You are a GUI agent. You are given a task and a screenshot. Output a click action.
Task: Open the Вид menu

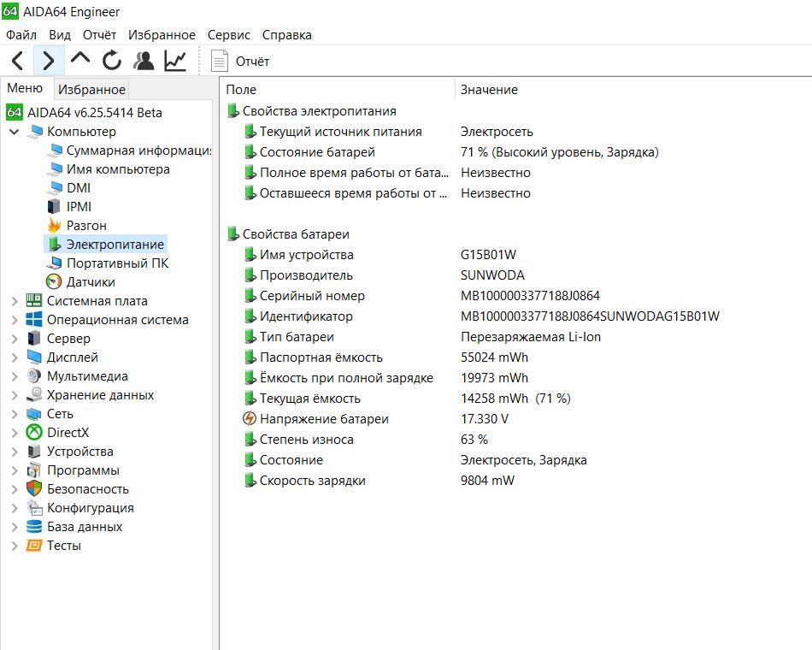[60, 35]
